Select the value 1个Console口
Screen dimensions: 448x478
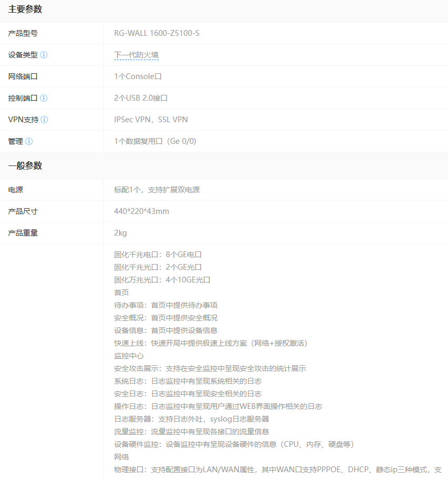point(138,76)
